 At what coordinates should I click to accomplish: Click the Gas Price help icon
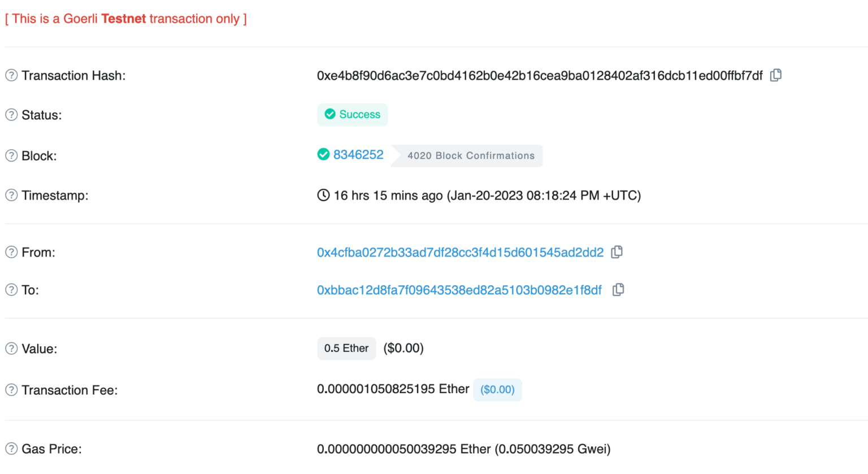[x=11, y=449]
